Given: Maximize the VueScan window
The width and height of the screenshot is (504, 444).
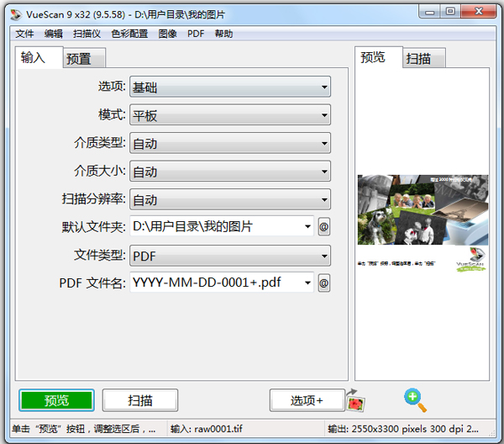Looking at the screenshot, I should (x=450, y=12).
